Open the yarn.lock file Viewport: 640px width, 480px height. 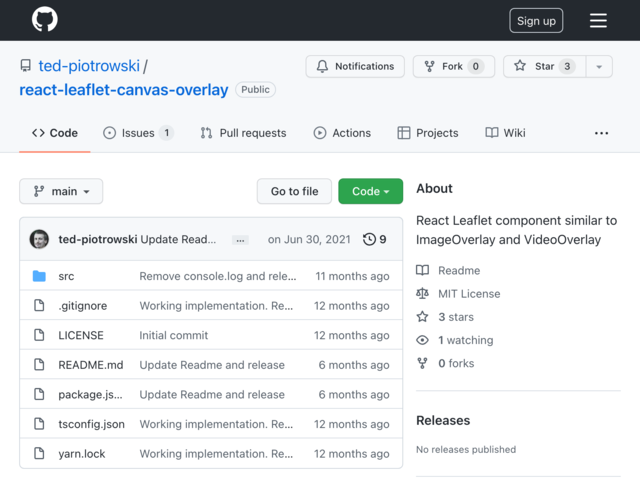82,454
